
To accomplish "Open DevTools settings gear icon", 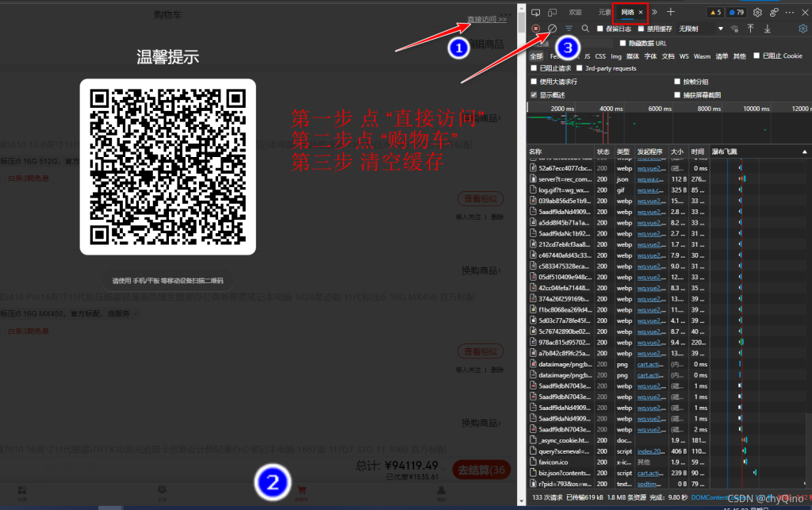I will pos(757,13).
